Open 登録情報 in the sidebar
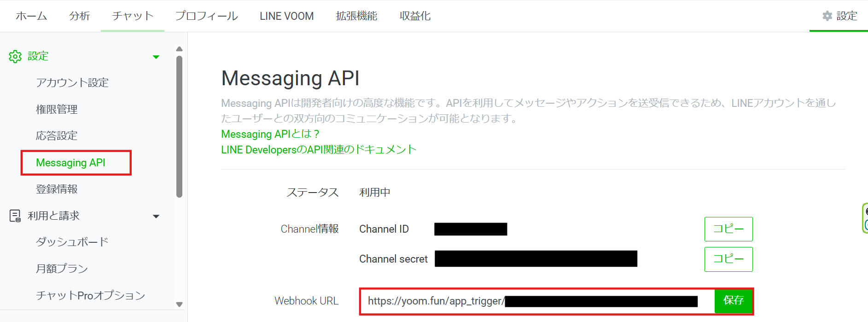The image size is (868, 322). pos(57,189)
